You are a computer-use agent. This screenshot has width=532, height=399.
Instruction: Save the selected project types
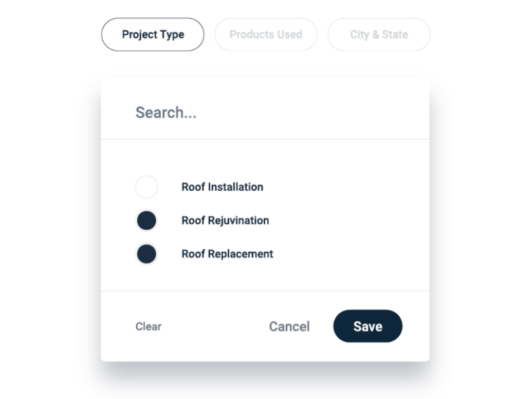[x=367, y=326]
